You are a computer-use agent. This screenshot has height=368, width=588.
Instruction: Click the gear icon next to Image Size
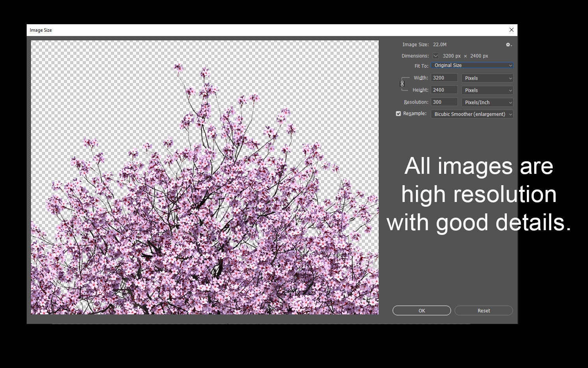pos(508,45)
